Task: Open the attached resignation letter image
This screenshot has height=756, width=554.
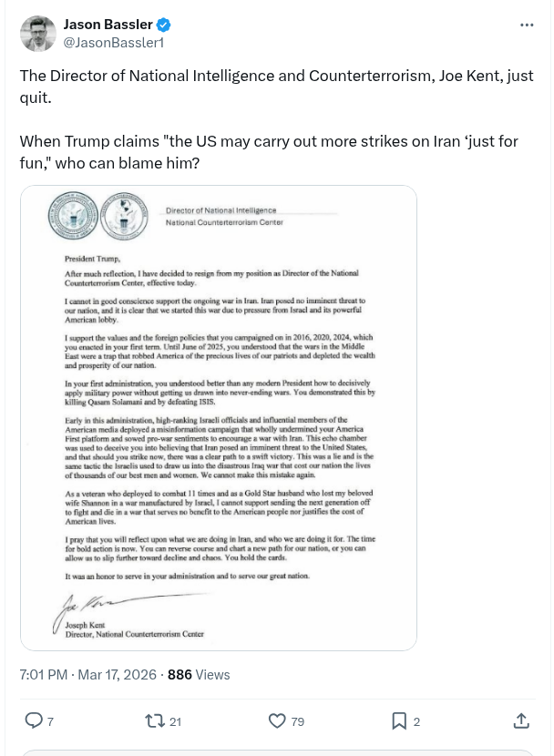Action: (x=219, y=417)
